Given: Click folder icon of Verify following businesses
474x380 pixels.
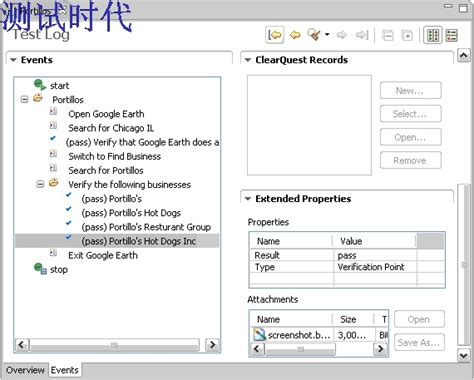Looking at the screenshot, I should 54,183.
